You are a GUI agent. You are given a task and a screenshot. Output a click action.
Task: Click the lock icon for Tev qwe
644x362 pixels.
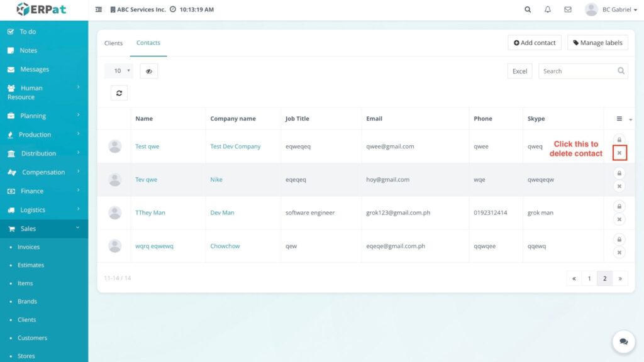pyautogui.click(x=619, y=173)
